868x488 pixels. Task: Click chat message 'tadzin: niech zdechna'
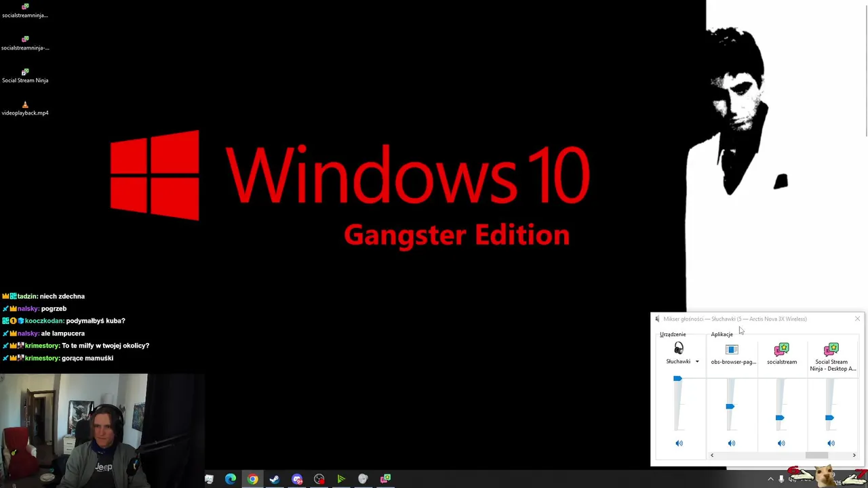[43, 296]
